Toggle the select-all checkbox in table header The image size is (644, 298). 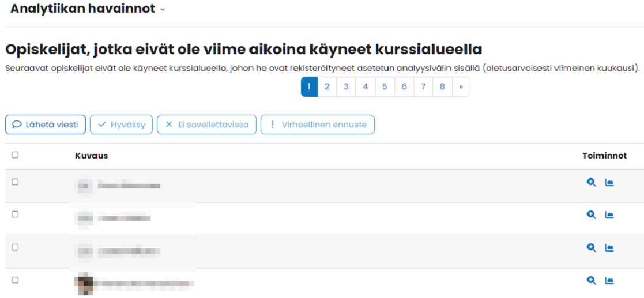point(15,155)
